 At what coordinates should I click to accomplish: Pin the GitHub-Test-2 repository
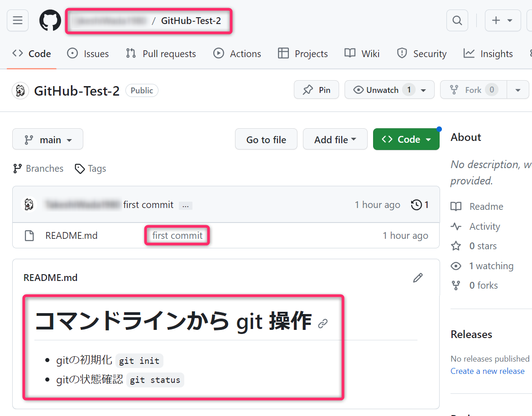click(316, 90)
